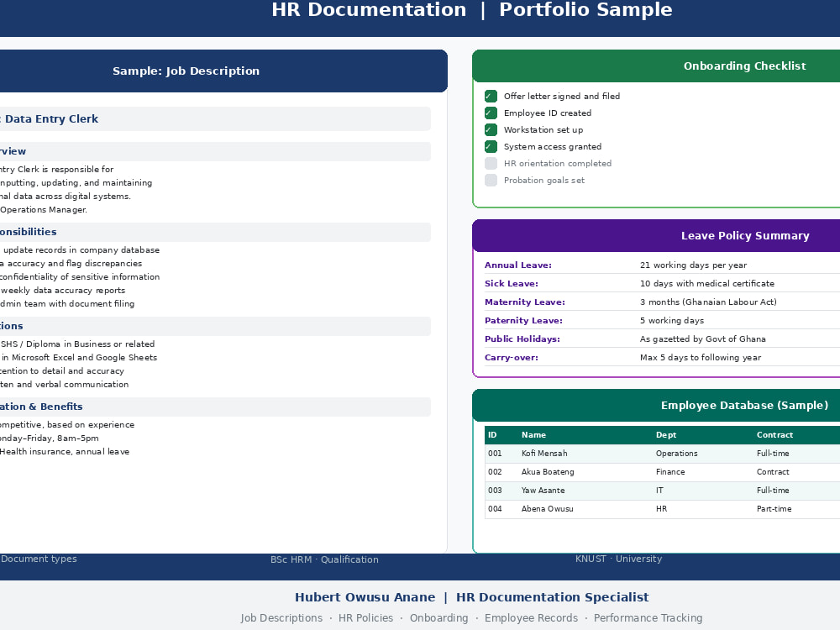
Task: Click 'As gazetted by Govt of Ghana'
Action: (x=703, y=339)
